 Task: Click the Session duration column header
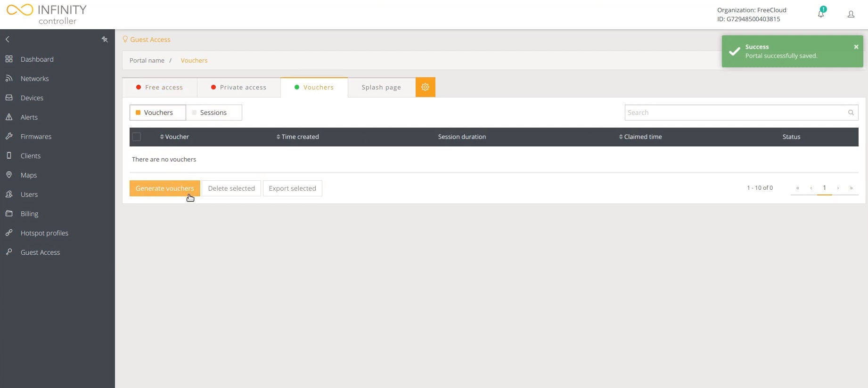(x=462, y=137)
